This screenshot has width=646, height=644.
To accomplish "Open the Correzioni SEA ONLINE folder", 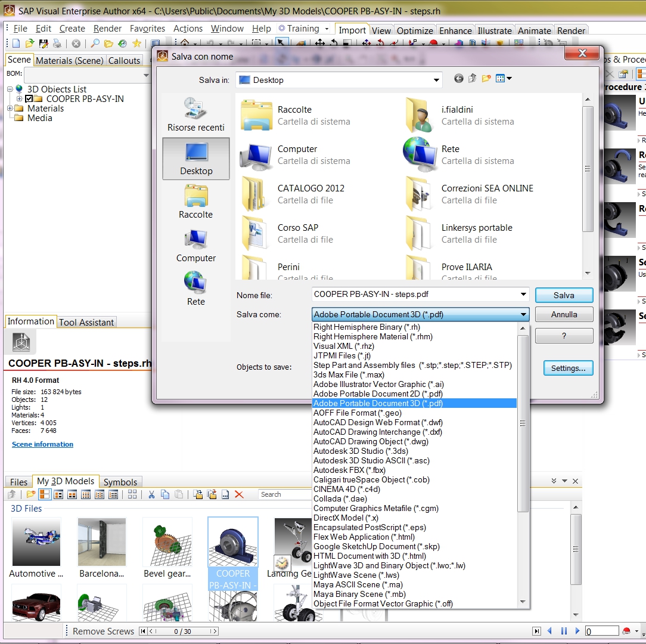I will click(x=469, y=194).
